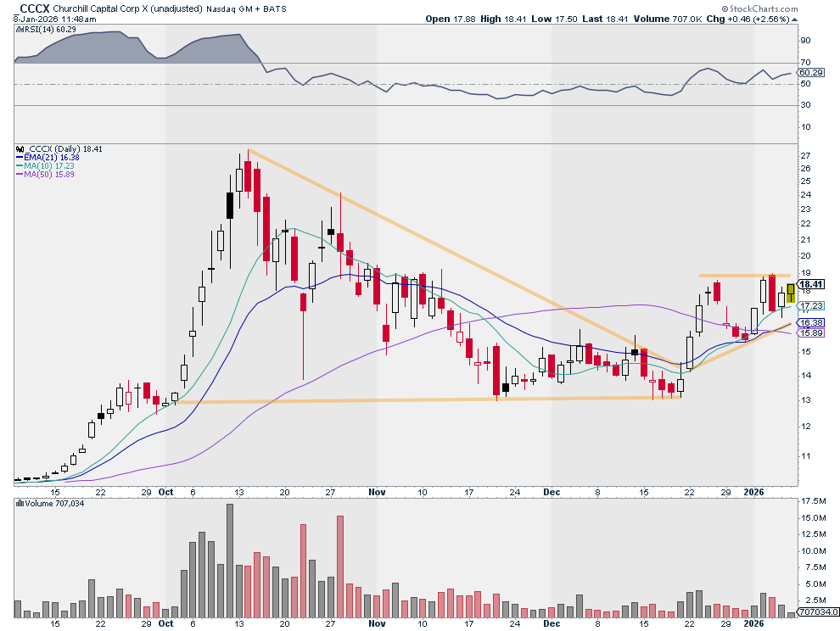
Task: Click the Volume 707.0K header value
Action: [668, 19]
